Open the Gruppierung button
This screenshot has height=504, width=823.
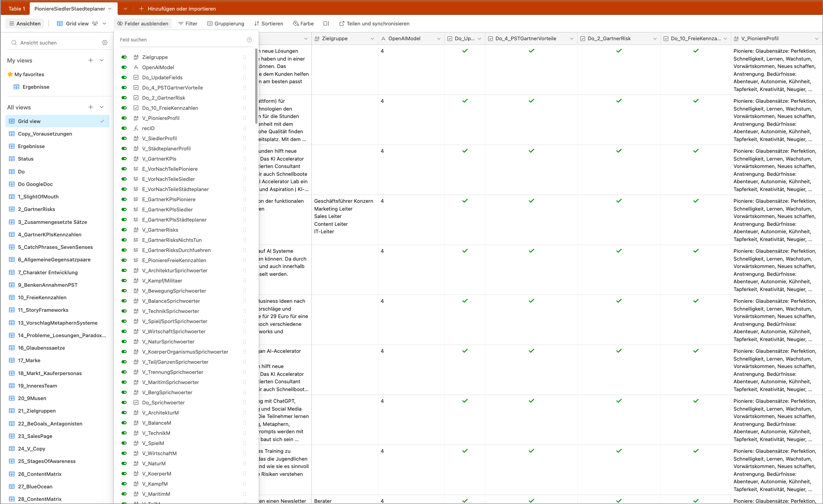coord(225,23)
